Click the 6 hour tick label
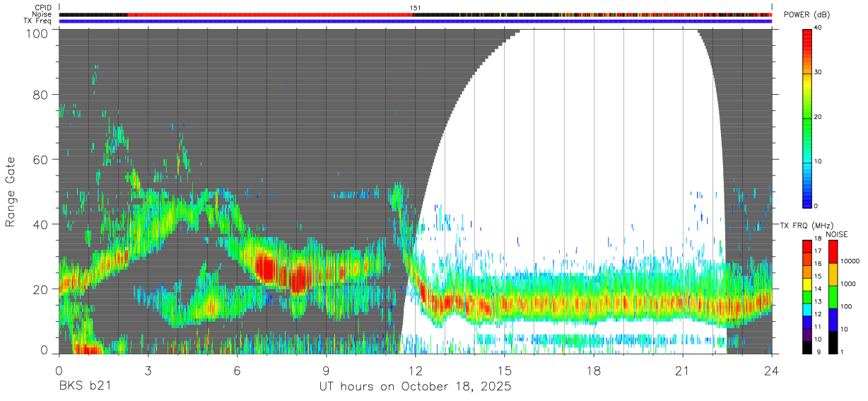The image size is (868, 401). [x=237, y=370]
